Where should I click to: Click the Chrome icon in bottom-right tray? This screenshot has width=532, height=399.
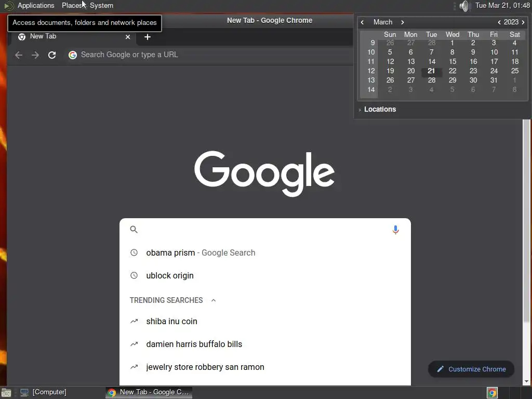tap(493, 393)
